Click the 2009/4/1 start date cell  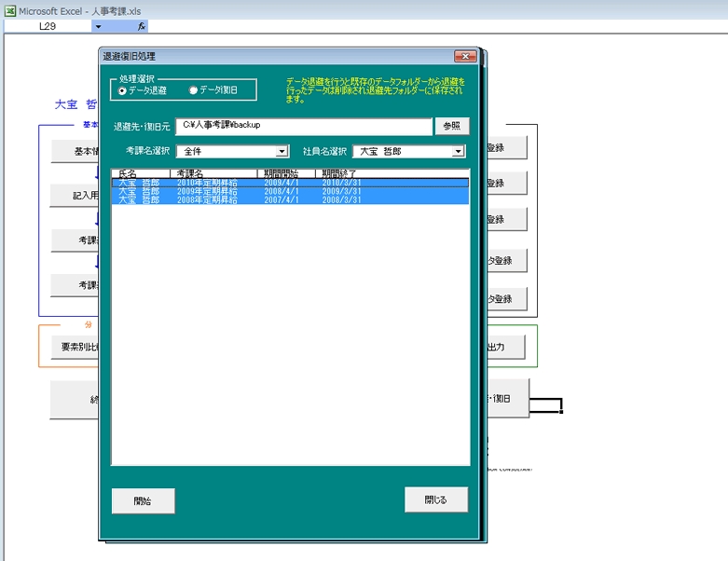282,183
